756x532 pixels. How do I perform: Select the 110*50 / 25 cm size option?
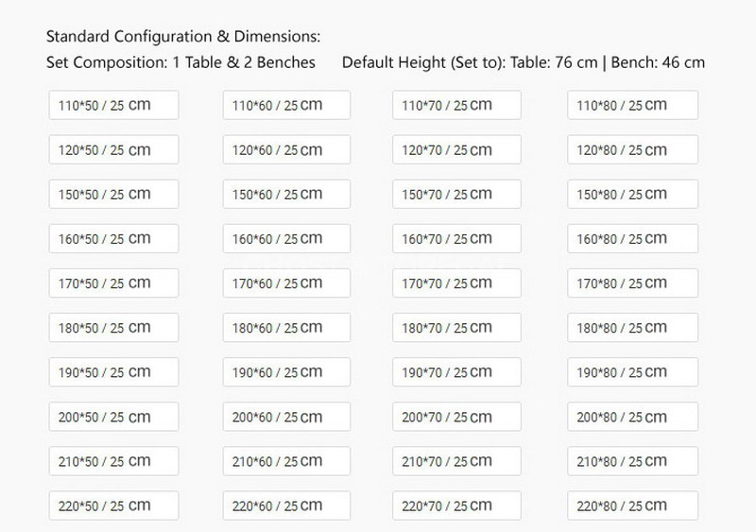pos(113,105)
